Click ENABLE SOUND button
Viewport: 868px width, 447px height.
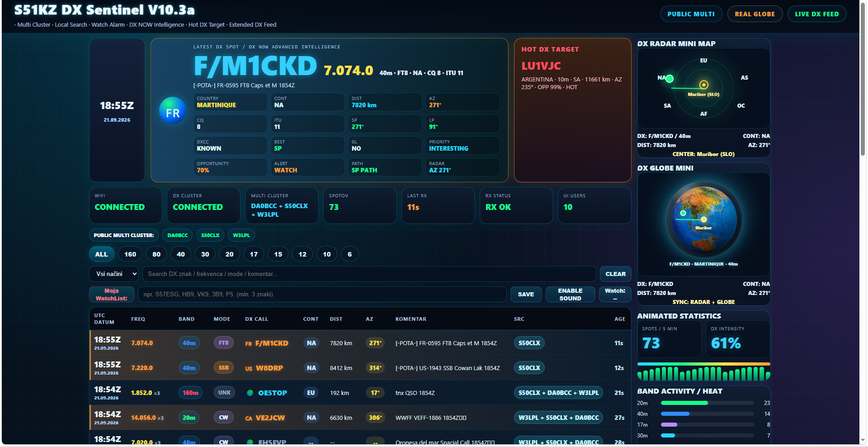click(x=571, y=294)
